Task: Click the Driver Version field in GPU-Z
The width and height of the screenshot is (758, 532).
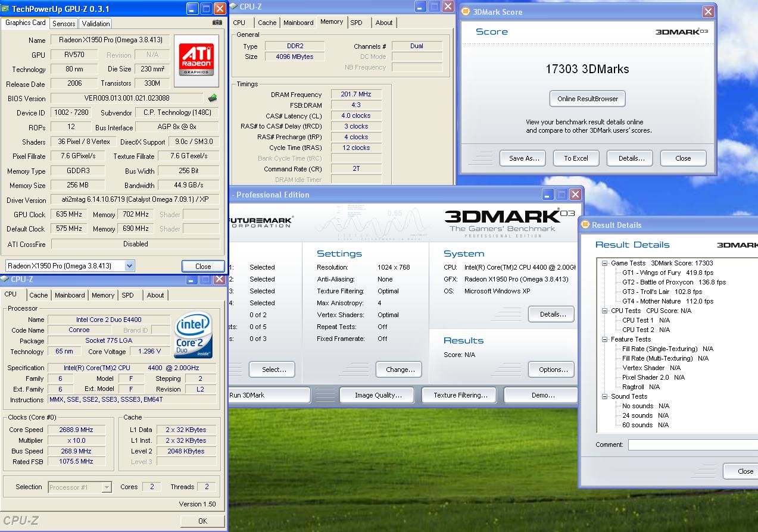Action: pyautogui.click(x=135, y=200)
